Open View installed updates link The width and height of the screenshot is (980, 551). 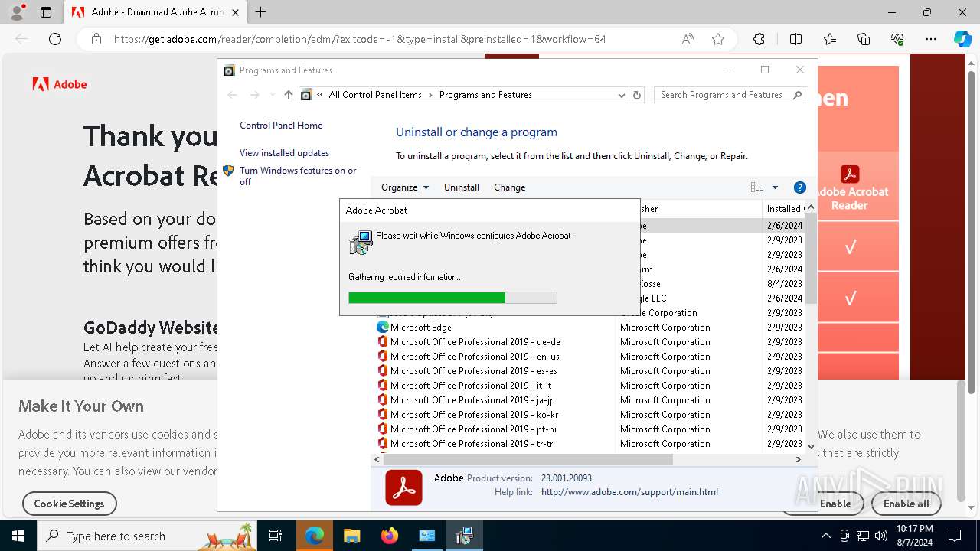tap(284, 153)
